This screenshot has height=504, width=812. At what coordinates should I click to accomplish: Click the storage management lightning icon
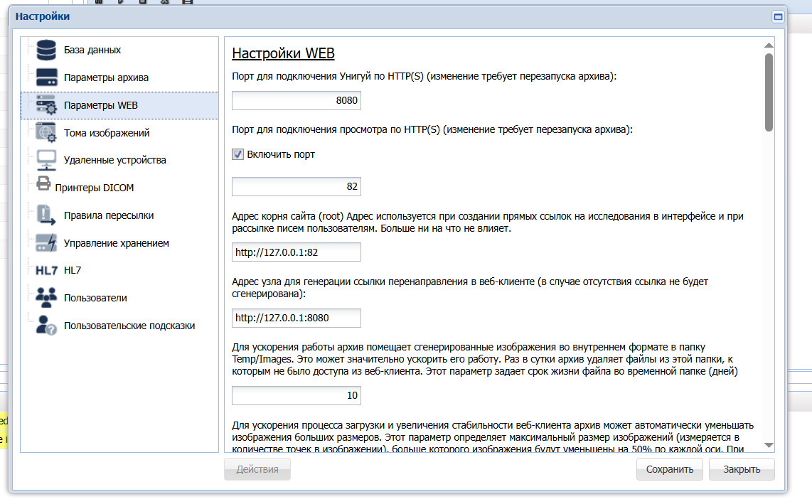pos(46,243)
